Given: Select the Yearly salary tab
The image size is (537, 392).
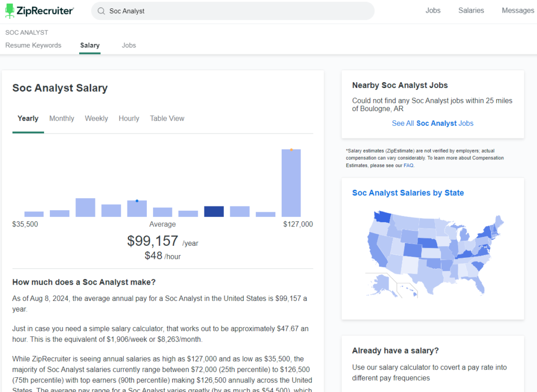Looking at the screenshot, I should [28, 118].
